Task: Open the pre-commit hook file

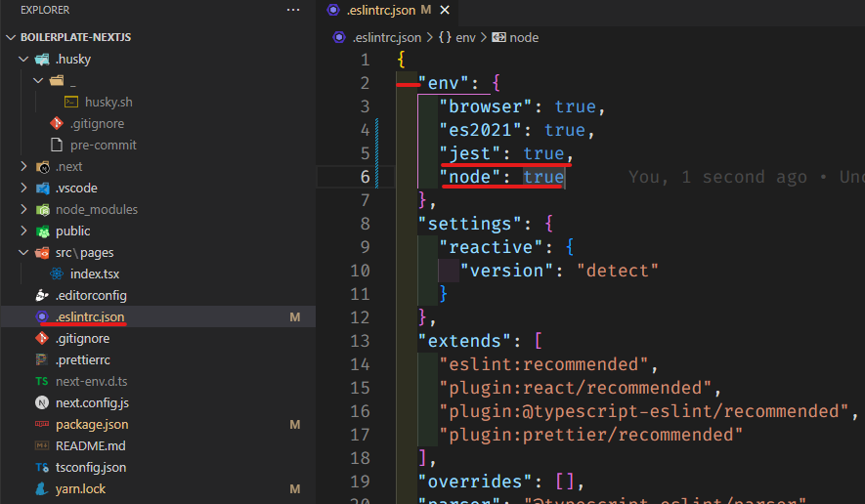Action: tap(103, 146)
